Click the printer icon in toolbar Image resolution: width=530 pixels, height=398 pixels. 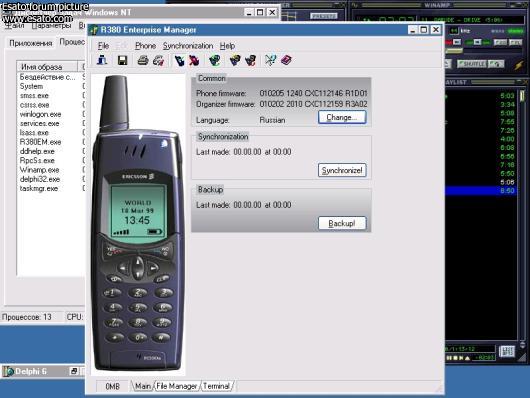tap(143, 61)
